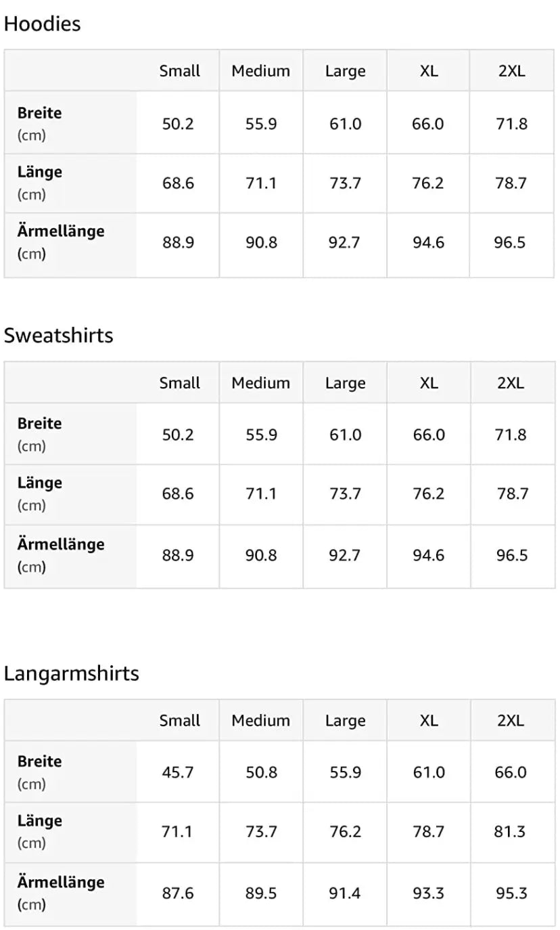Select the Small column header in Hoodies table
Image resolution: width=560 pixels, height=930 pixels.
coord(179,70)
